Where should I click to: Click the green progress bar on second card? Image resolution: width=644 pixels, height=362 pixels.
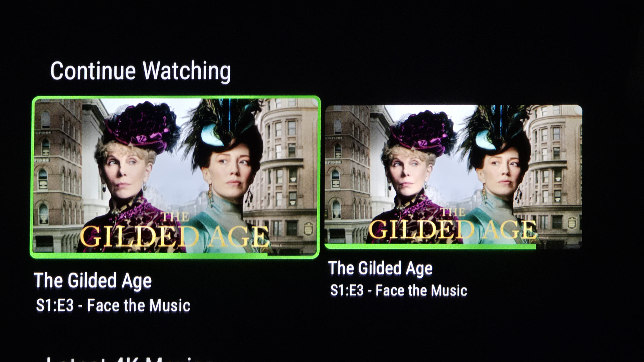tap(430, 246)
